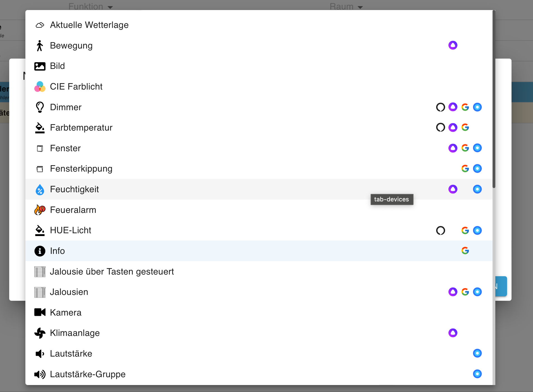Select the Fensterkippung label
Screen dimensions: 533x392
[81, 169]
